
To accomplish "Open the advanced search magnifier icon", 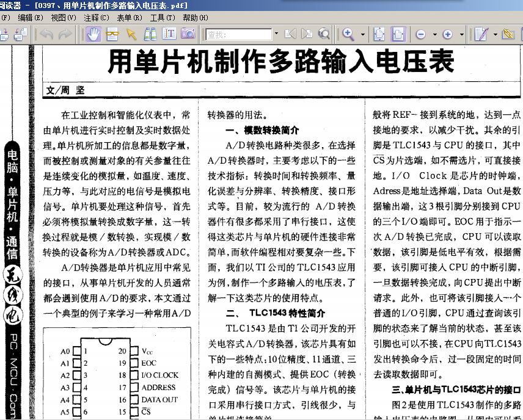I will (324, 34).
